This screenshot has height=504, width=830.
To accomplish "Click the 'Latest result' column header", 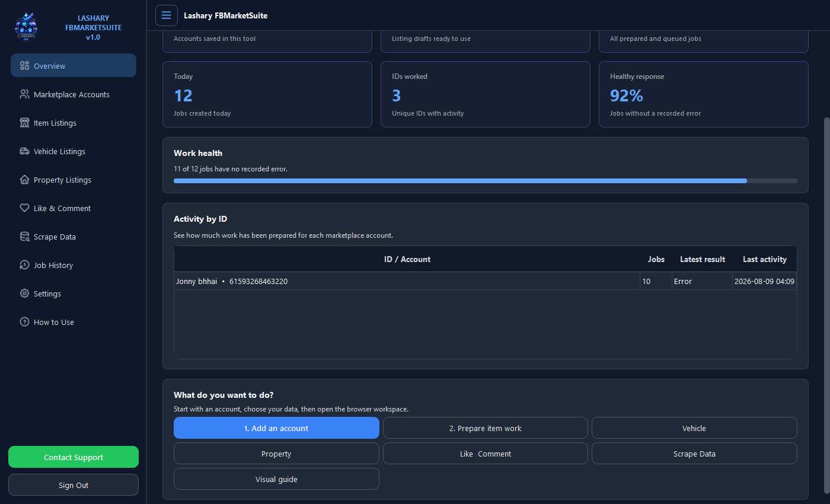I will click(x=703, y=259).
